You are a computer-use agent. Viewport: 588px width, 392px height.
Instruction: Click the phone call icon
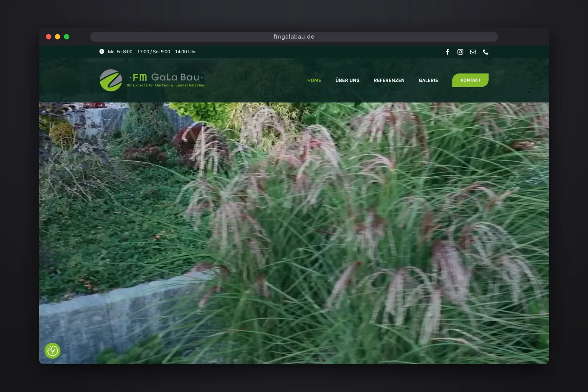(485, 52)
